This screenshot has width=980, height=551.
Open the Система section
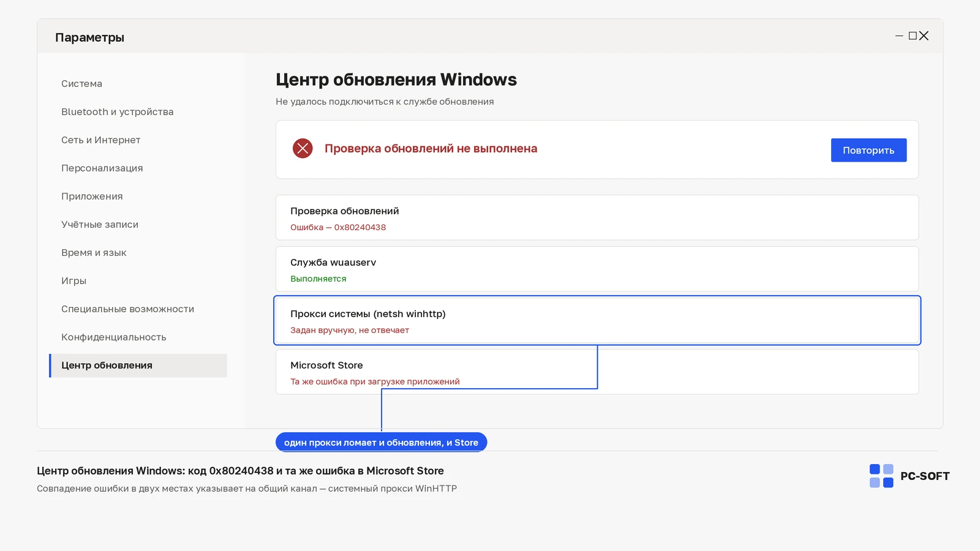(x=81, y=84)
